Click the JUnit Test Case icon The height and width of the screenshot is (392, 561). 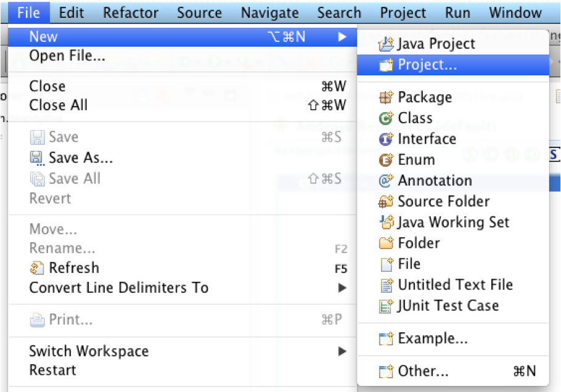tap(386, 306)
